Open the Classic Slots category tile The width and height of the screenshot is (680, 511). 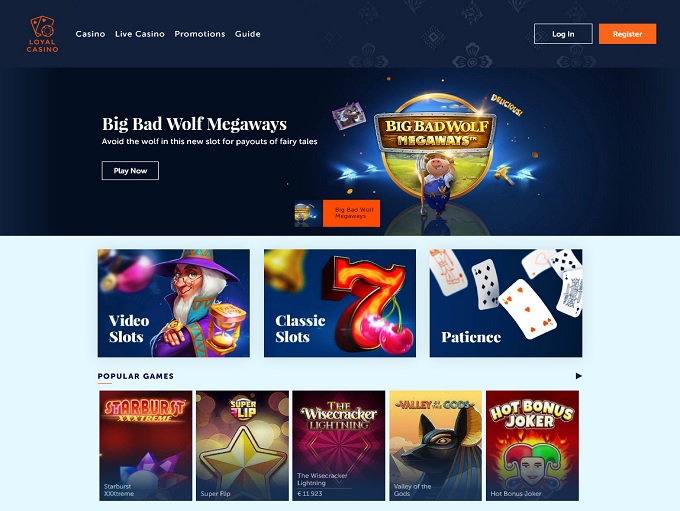tap(340, 303)
